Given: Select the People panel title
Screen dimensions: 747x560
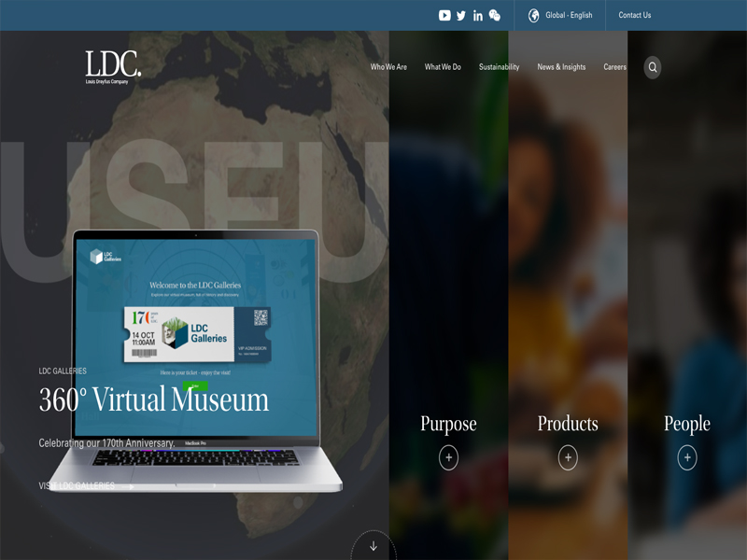Looking at the screenshot, I should (x=687, y=425).
